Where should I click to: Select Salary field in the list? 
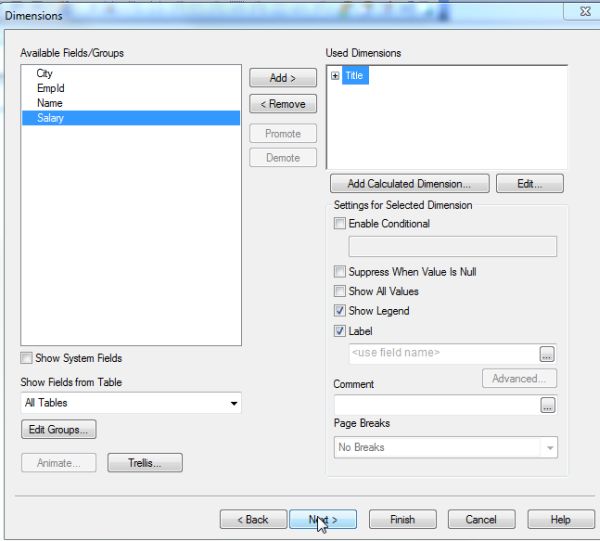(x=131, y=118)
